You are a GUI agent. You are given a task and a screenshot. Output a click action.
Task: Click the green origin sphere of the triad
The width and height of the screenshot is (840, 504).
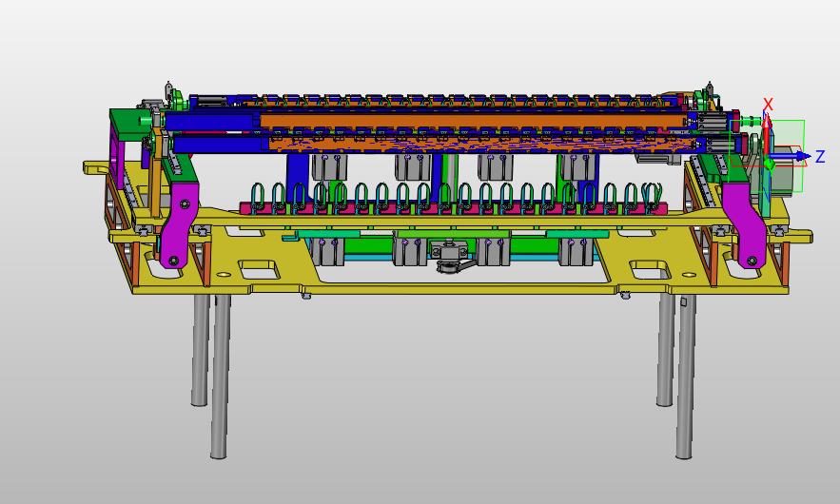[x=770, y=164]
